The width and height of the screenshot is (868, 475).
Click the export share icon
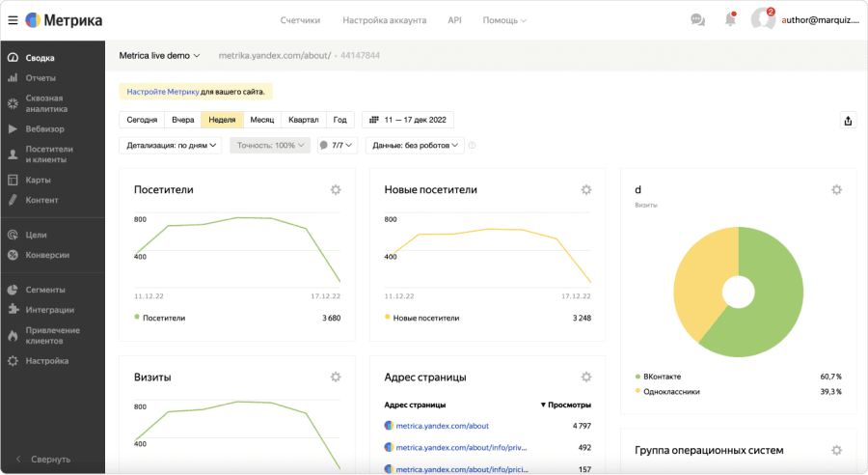coord(848,121)
